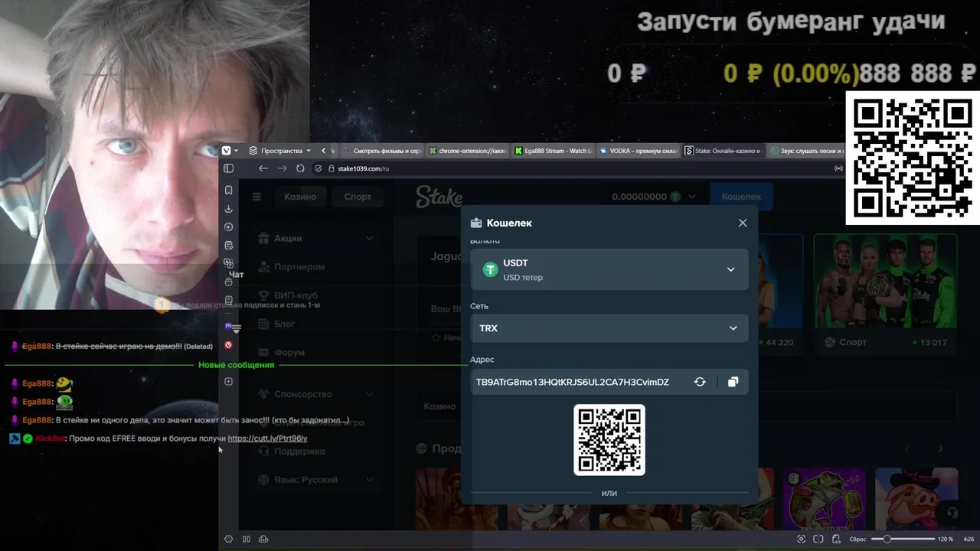Switch to the VODKA премиум tab
980x551 pixels.
[639, 151]
